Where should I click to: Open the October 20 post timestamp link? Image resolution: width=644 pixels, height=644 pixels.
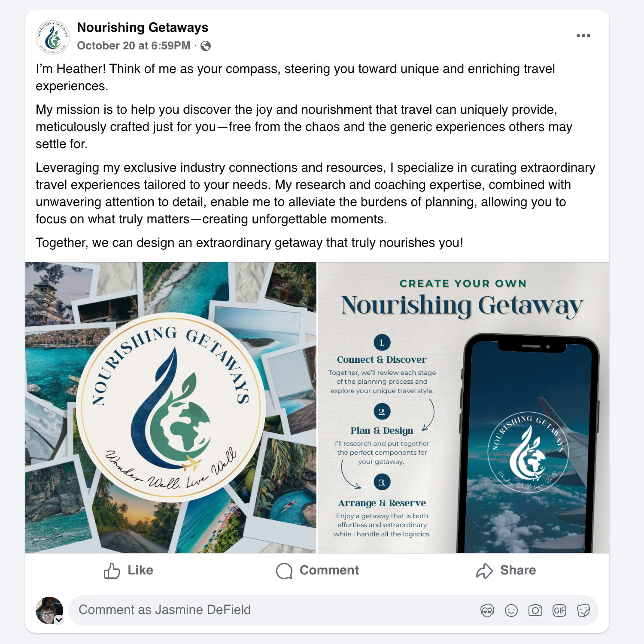click(134, 46)
